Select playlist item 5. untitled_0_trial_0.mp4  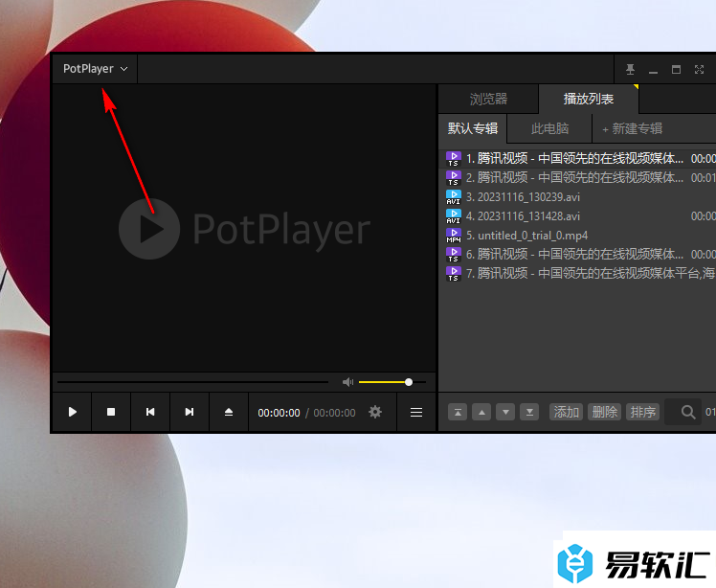[x=577, y=236]
